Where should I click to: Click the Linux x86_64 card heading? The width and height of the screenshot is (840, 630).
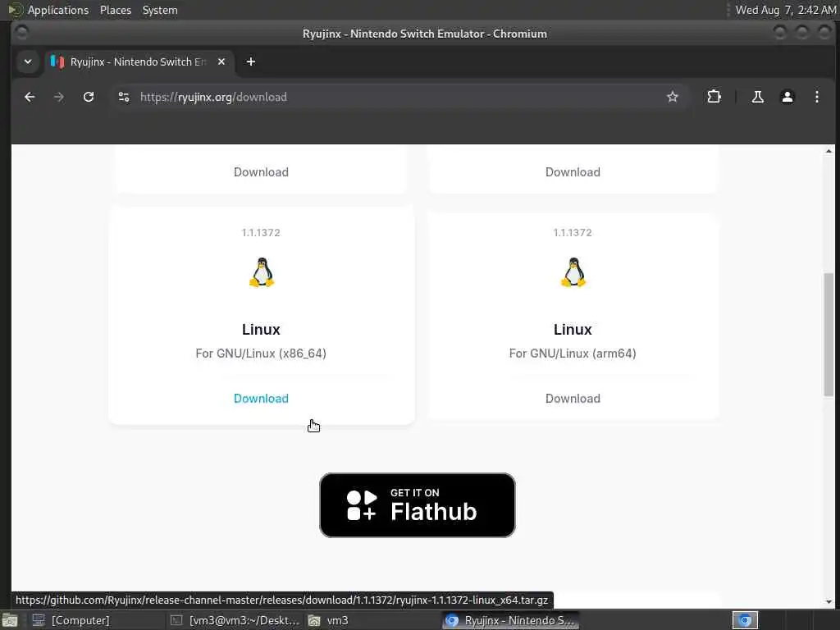(261, 330)
